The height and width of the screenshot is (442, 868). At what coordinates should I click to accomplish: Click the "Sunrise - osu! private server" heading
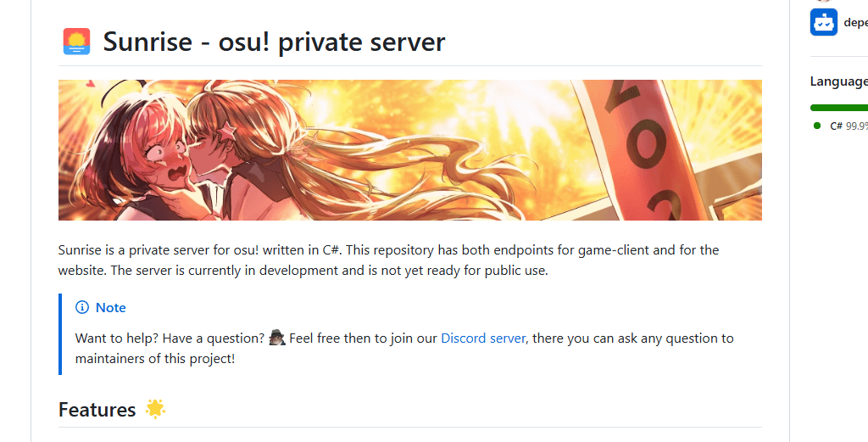[274, 42]
